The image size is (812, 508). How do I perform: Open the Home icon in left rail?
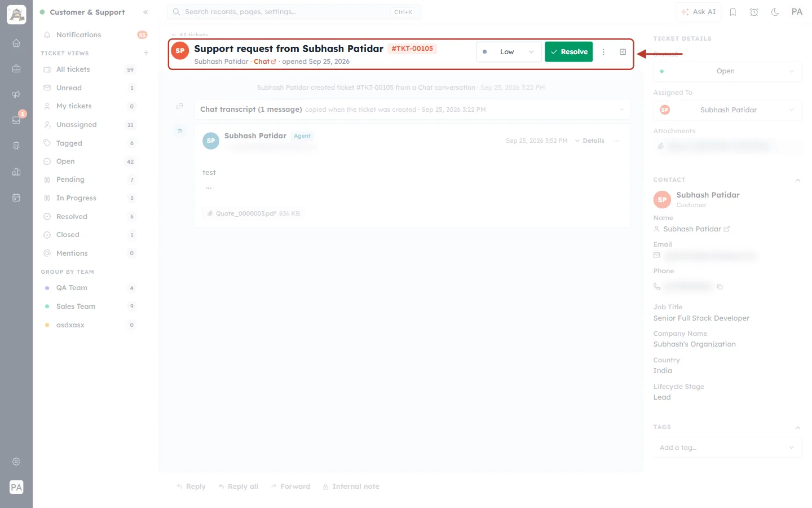[16, 43]
